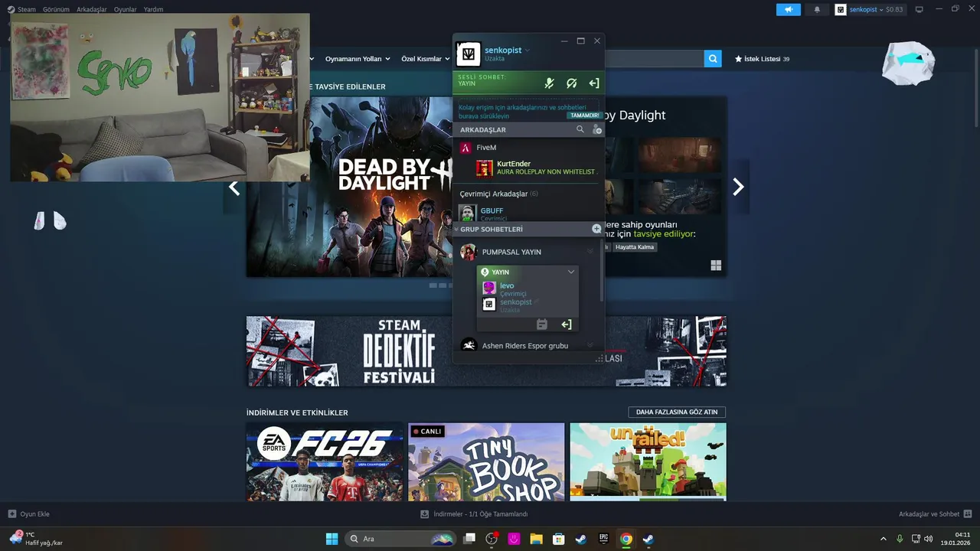Click taskbar Ara search box
Viewport: 980px width, 551px height.
(x=400, y=539)
